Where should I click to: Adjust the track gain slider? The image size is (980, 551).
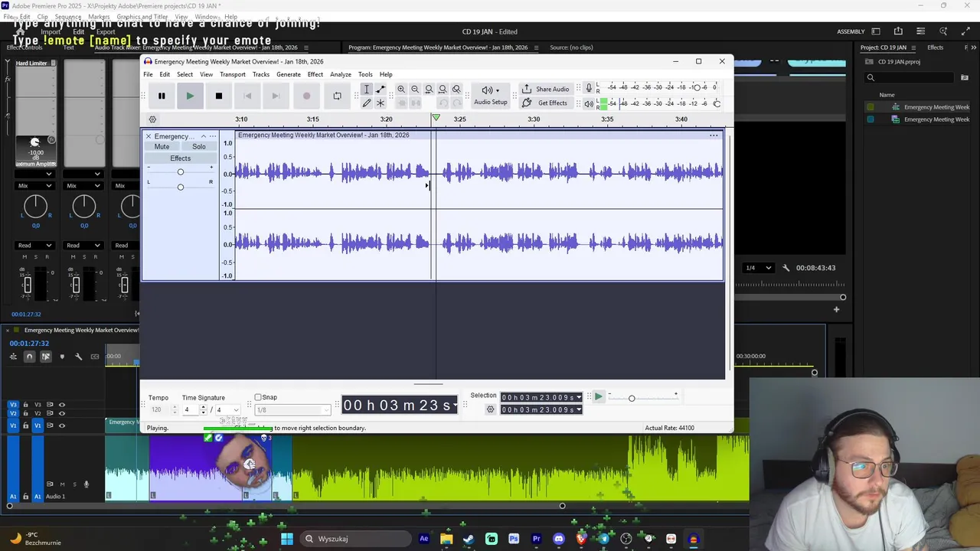[181, 171]
